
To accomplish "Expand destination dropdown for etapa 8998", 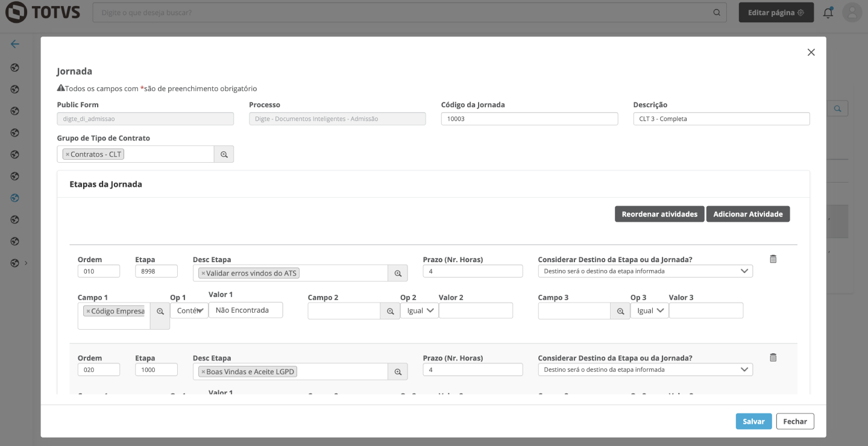I will point(645,271).
